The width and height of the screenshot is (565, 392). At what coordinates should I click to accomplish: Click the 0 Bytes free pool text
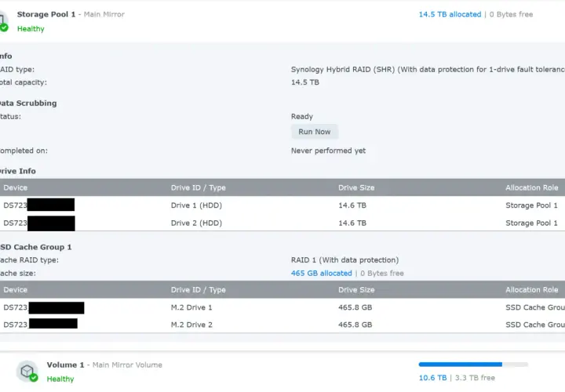click(x=511, y=14)
